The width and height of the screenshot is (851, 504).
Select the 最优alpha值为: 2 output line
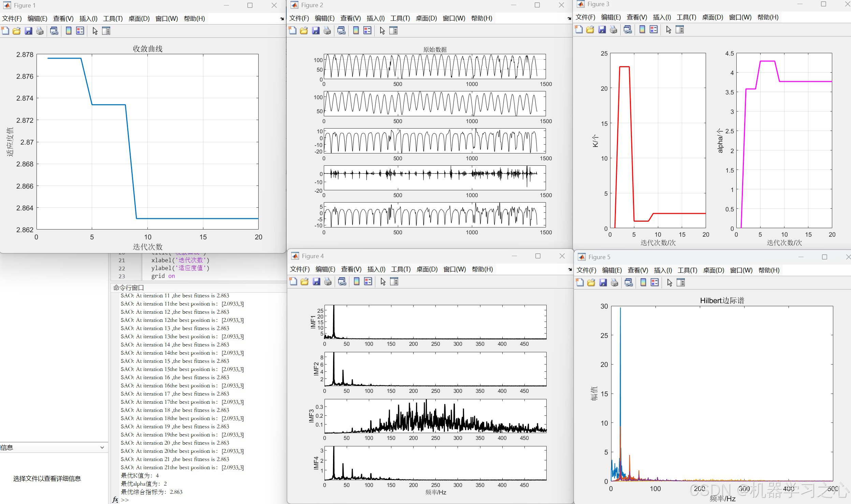click(144, 484)
